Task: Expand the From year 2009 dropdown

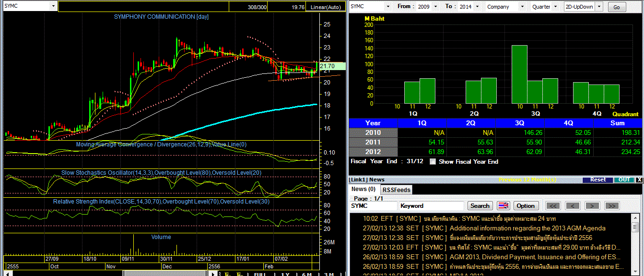Action: [435, 6]
